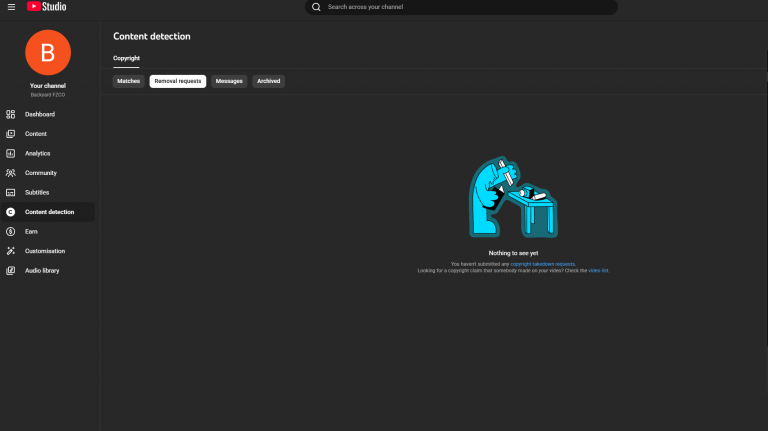Open the 'copyright takedown requests' link

point(542,264)
